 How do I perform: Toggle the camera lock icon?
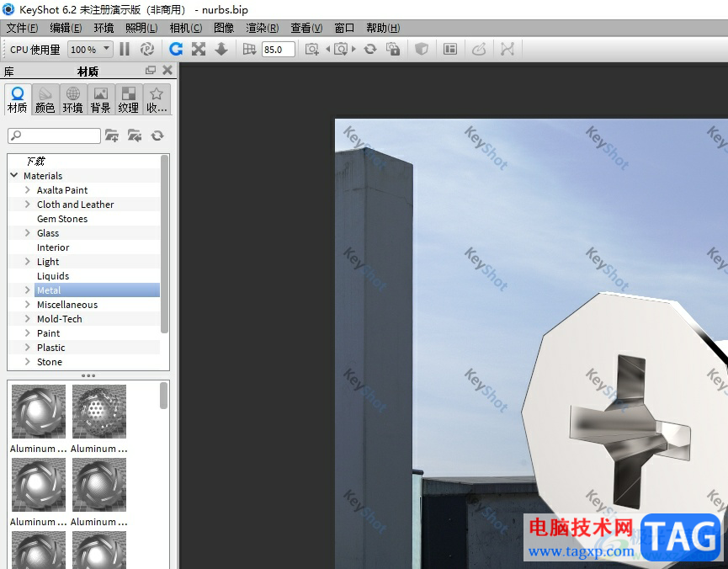(393, 49)
